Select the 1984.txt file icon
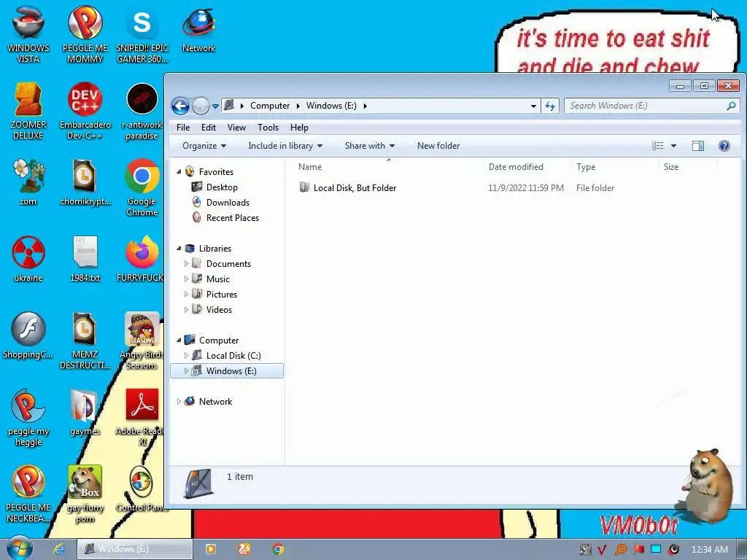The width and height of the screenshot is (747, 560). point(85,259)
